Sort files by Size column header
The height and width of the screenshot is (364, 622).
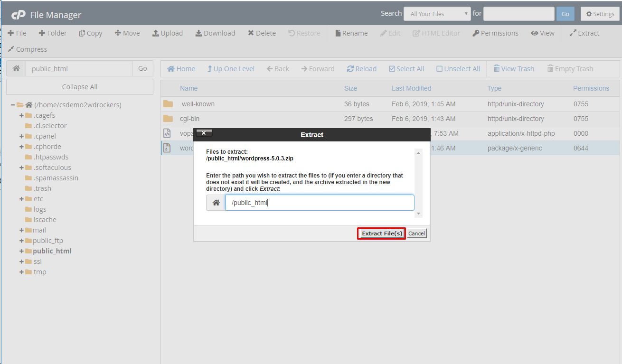[350, 88]
